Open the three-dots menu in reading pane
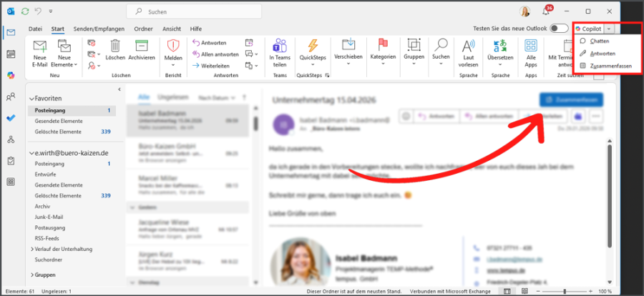The height and width of the screenshot is (296, 644). (596, 117)
